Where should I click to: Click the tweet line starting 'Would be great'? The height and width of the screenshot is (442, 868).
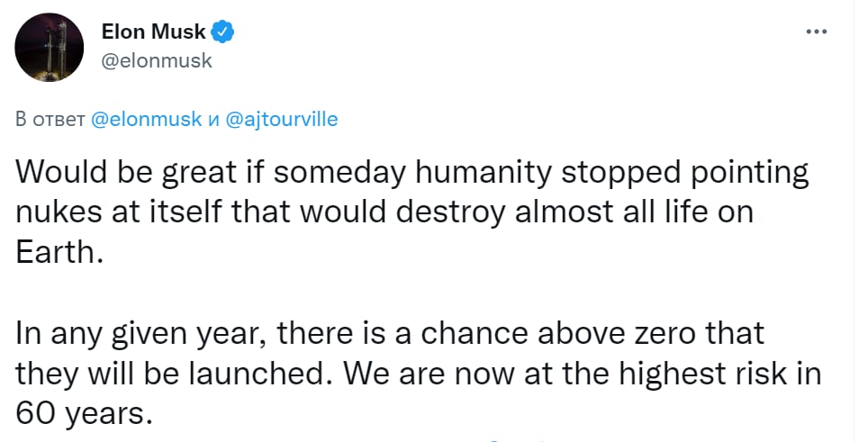tap(413, 171)
